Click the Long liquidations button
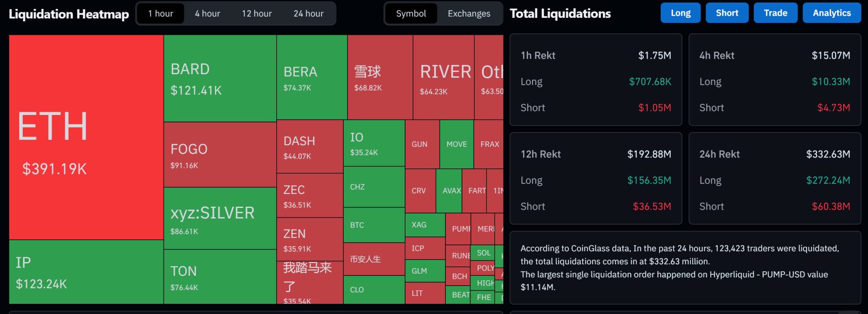The width and height of the screenshot is (868, 314). 680,13
